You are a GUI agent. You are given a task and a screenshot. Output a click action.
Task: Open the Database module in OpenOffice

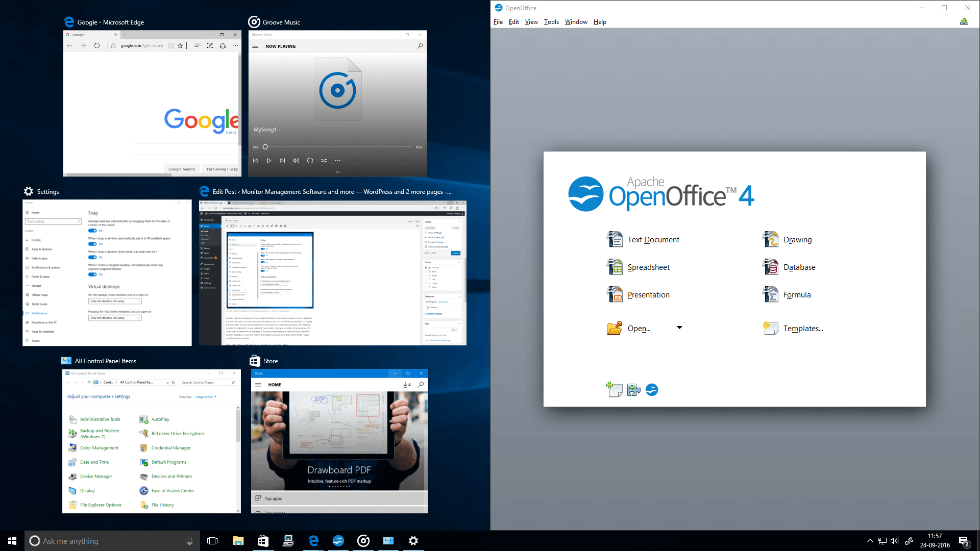point(799,267)
